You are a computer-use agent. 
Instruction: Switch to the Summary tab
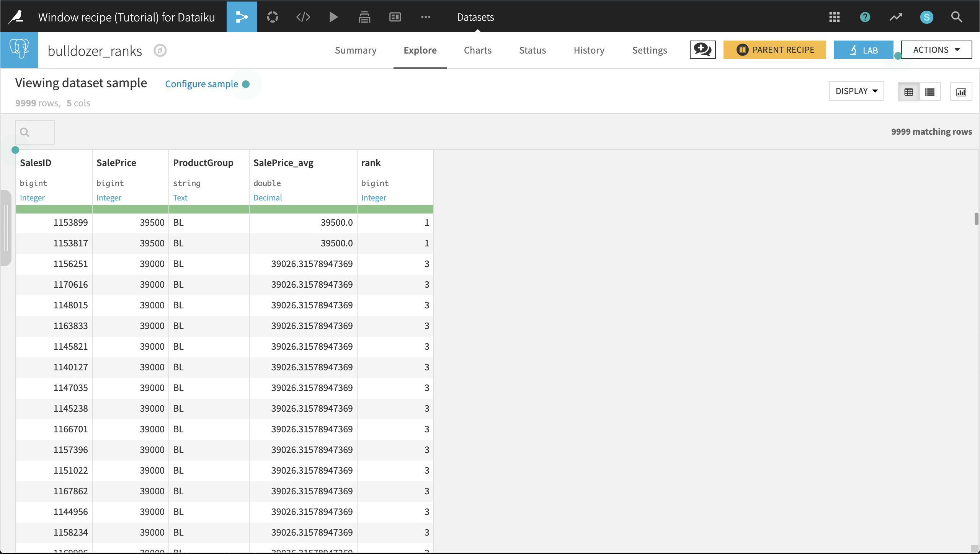pyautogui.click(x=356, y=50)
